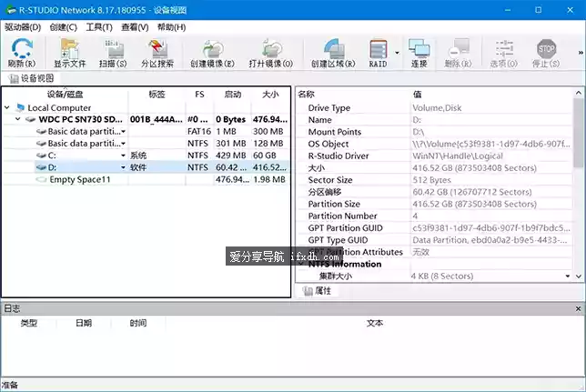This screenshot has height=392, width=586.
Task: Click the FS column header
Action: [199, 95]
